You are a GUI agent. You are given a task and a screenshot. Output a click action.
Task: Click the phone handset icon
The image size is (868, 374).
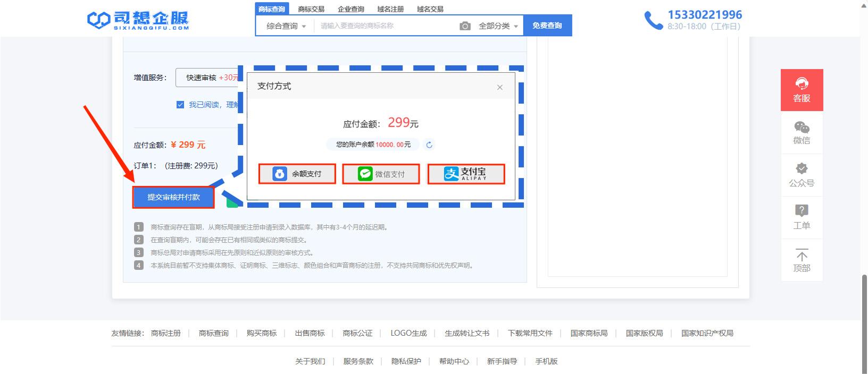[x=653, y=20]
